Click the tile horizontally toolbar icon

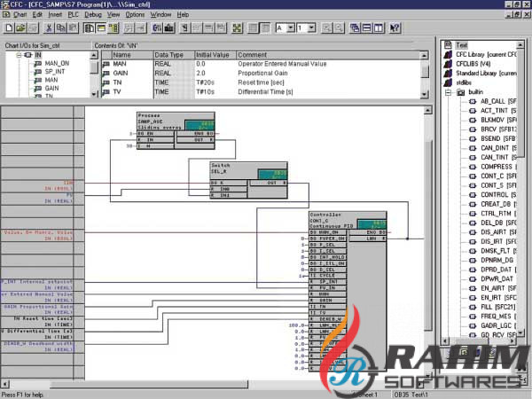(367, 27)
